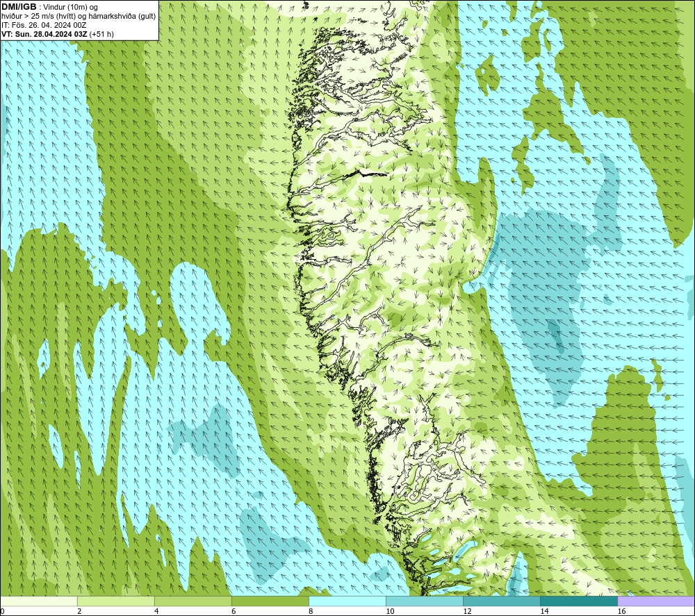Click the legend scale label '14'
This screenshot has height=616, width=695.
(x=544, y=612)
